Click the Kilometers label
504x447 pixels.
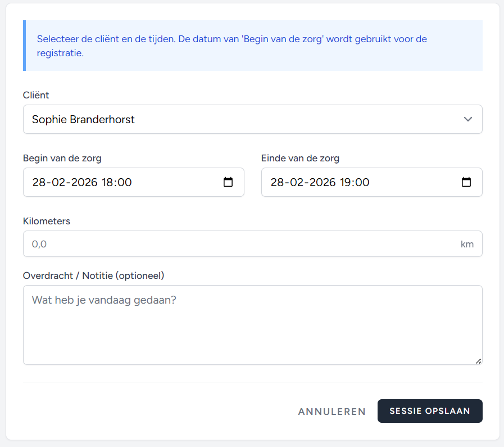coord(47,221)
